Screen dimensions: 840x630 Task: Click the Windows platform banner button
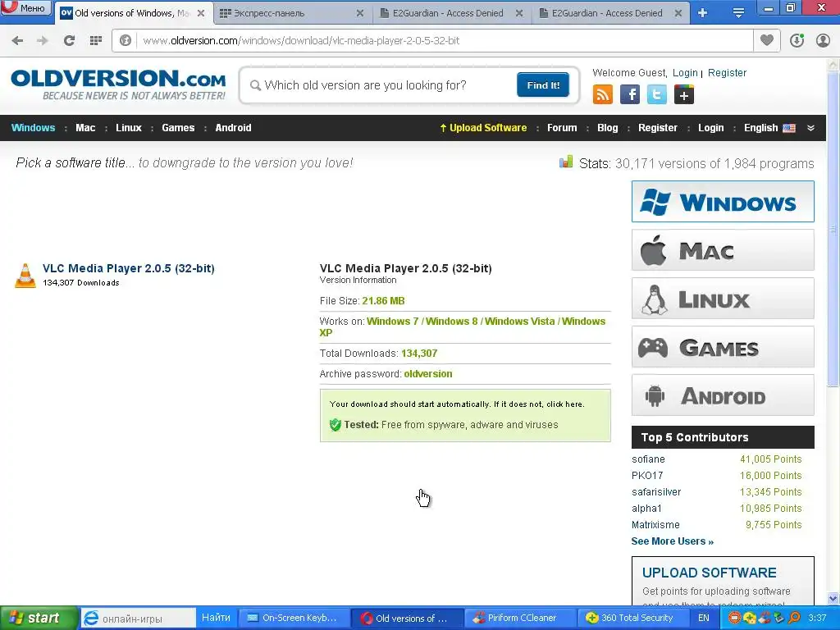tap(723, 202)
